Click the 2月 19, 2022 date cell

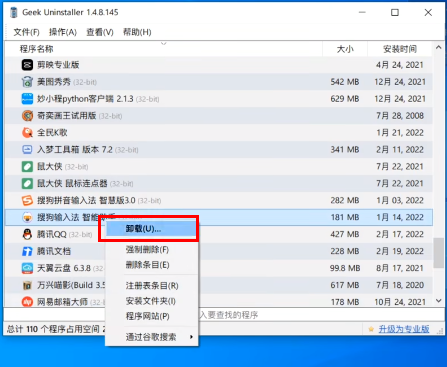(x=400, y=251)
